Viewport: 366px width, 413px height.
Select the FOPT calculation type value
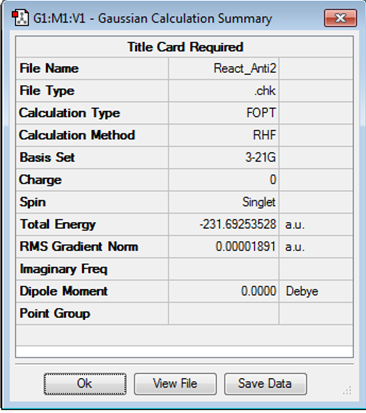261,113
